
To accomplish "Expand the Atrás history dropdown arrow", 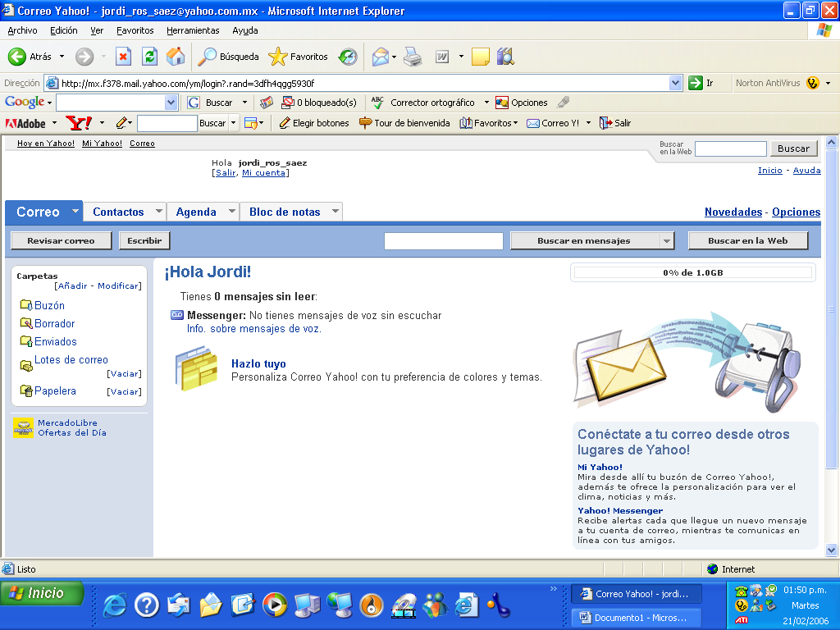I will [62, 57].
